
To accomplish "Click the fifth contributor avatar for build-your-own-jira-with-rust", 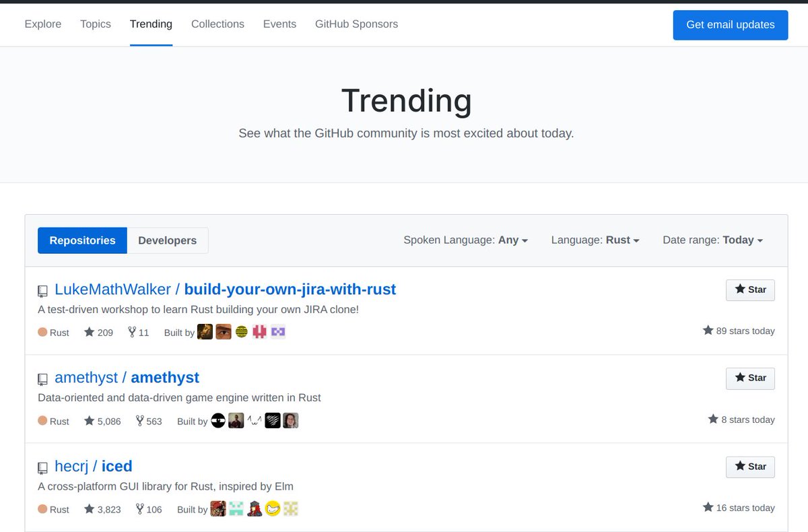I will tap(278, 331).
